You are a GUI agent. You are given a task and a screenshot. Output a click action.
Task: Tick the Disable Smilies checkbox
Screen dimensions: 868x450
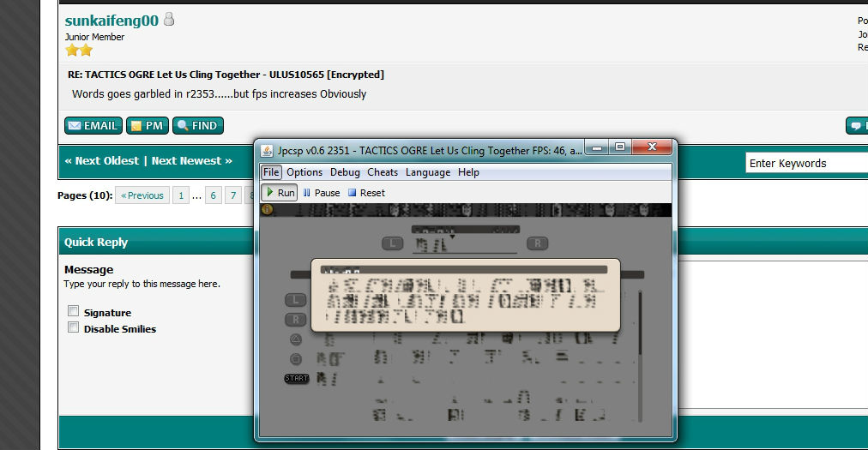pyautogui.click(x=73, y=327)
